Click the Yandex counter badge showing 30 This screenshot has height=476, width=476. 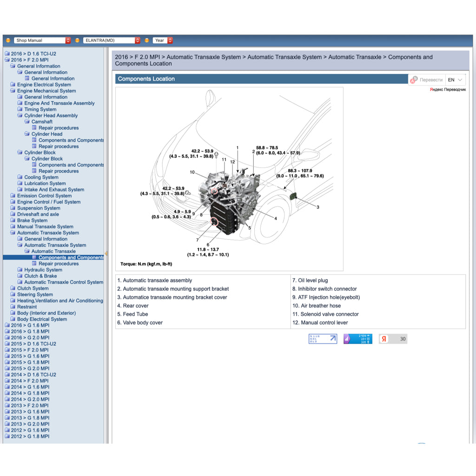click(393, 339)
